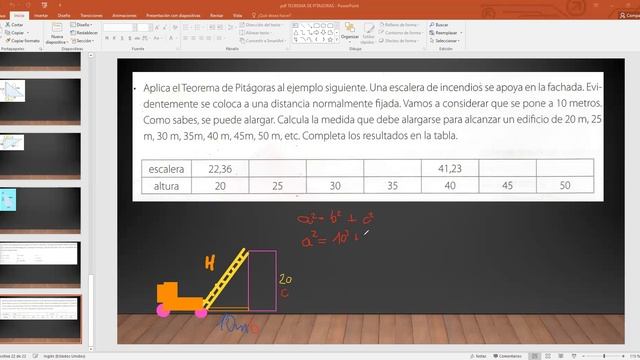Click the star shape in shapes gallery
This screenshot has height=360, width=640.
coord(330,40)
